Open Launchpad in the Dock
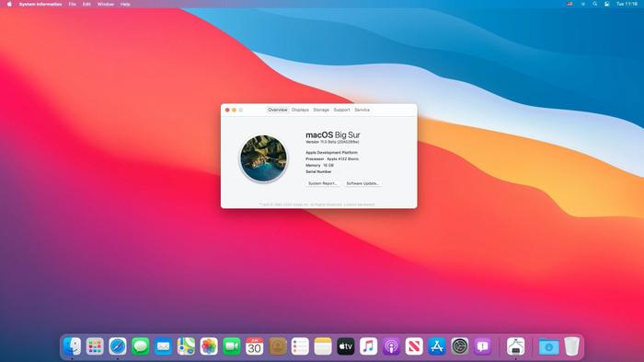644x362 pixels. pyautogui.click(x=95, y=346)
